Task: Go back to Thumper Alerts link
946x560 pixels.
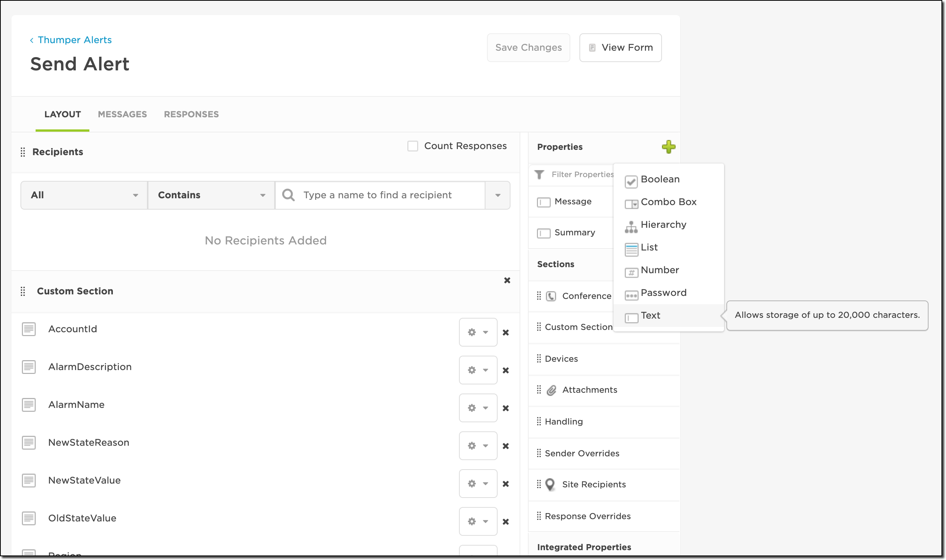Action: 74,40
